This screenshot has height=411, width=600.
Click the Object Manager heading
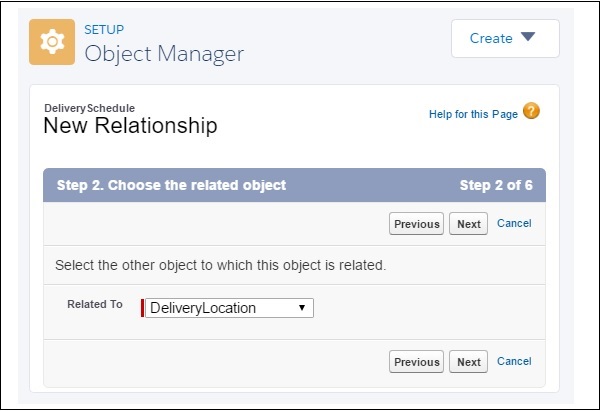coord(164,53)
